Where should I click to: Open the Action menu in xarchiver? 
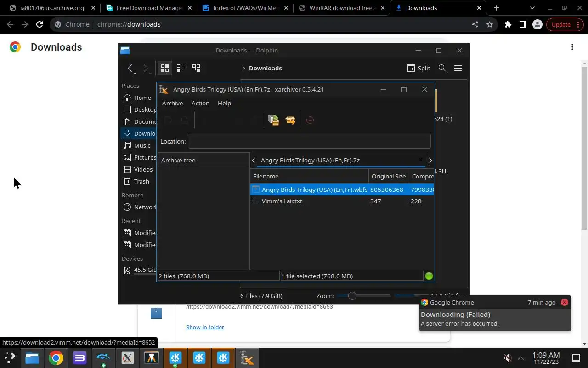pyautogui.click(x=200, y=103)
